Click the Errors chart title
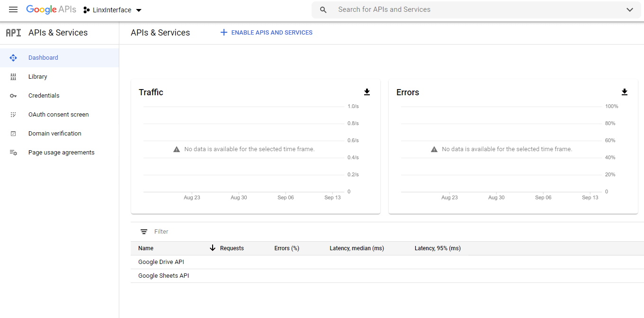 [x=408, y=92]
